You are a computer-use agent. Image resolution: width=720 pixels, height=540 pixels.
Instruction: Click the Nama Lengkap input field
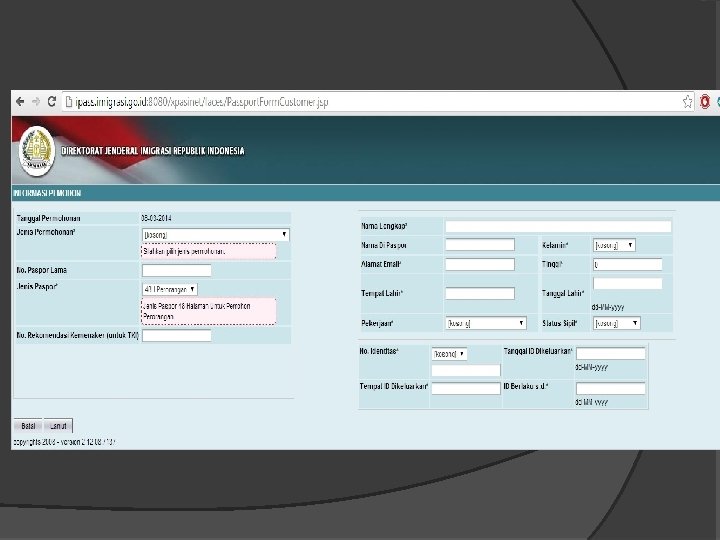558,226
